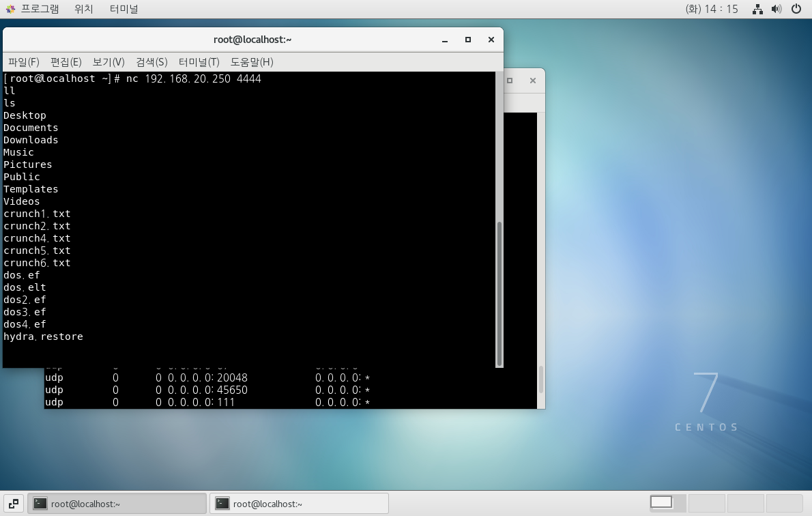The width and height of the screenshot is (812, 516).
Task: Click the 'dos2.ef' file name
Action: pyautogui.click(x=25, y=300)
